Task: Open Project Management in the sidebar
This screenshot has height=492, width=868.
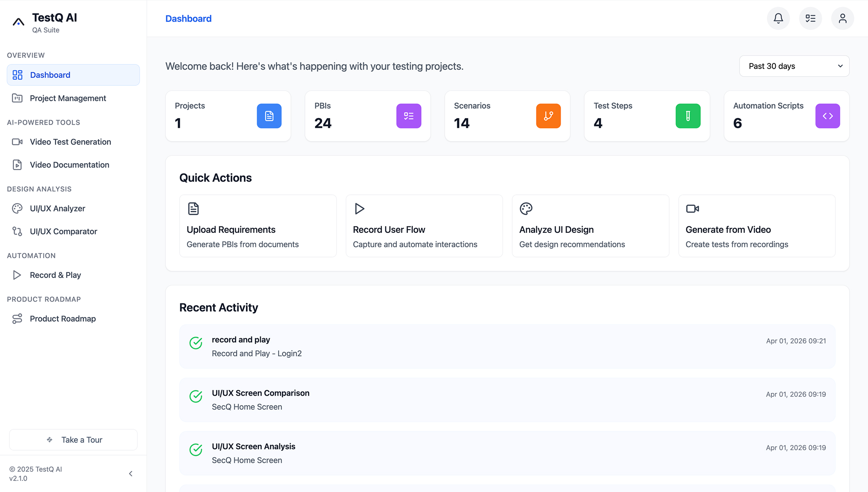Action: (x=73, y=98)
